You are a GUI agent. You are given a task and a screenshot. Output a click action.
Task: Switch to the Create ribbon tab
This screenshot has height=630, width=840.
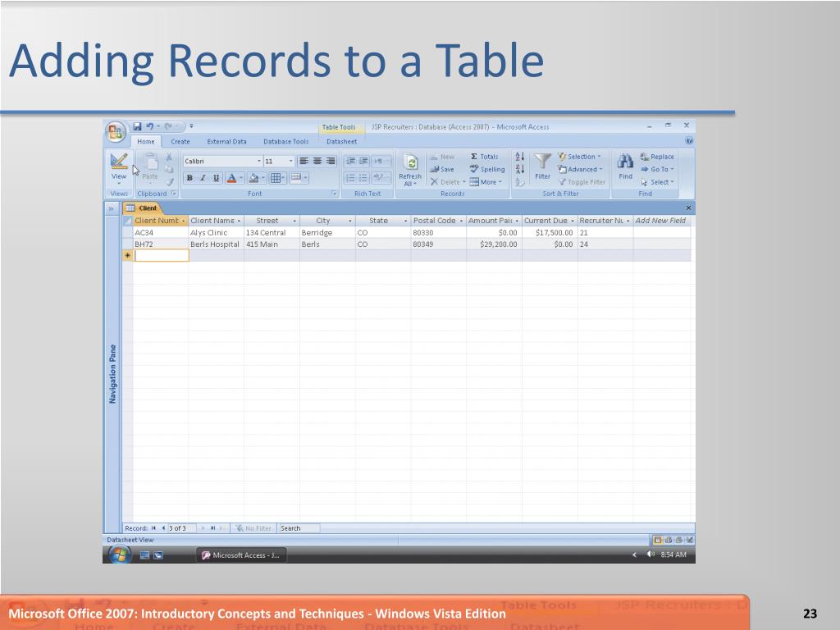180,141
